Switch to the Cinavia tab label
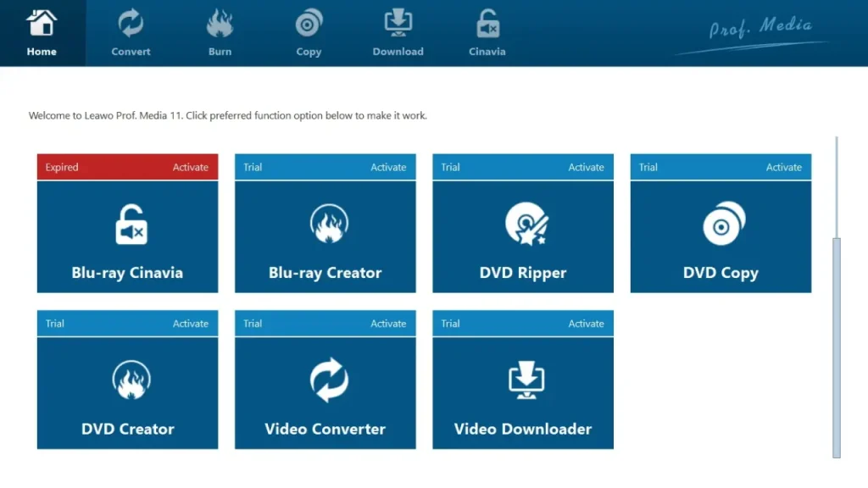Screen dimensions: 868x488 (487, 52)
